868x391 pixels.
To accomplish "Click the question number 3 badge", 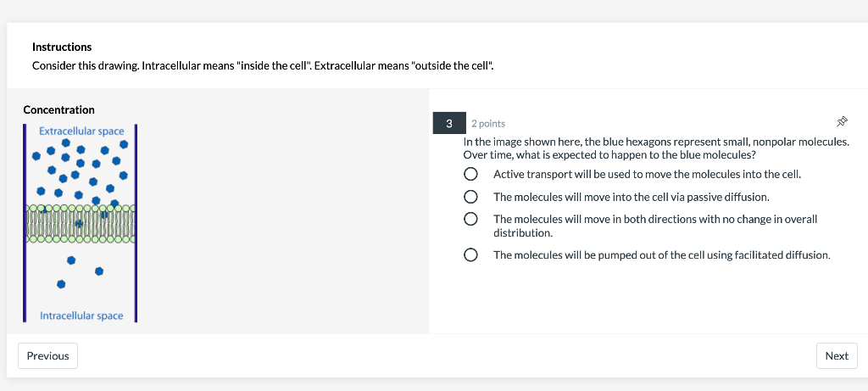I will click(448, 124).
